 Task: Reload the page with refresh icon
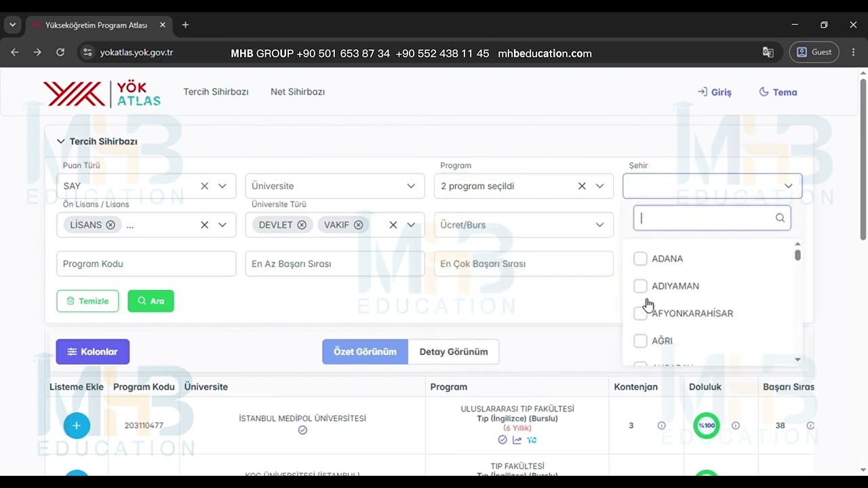coord(60,52)
